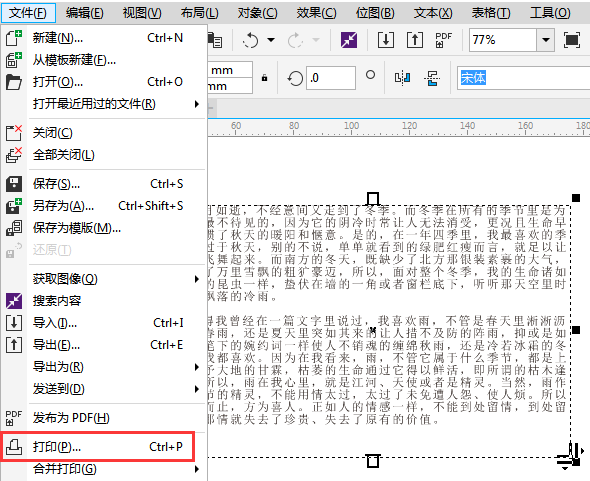Click the rotation angle input field
The image size is (590, 481).
coord(331,78)
